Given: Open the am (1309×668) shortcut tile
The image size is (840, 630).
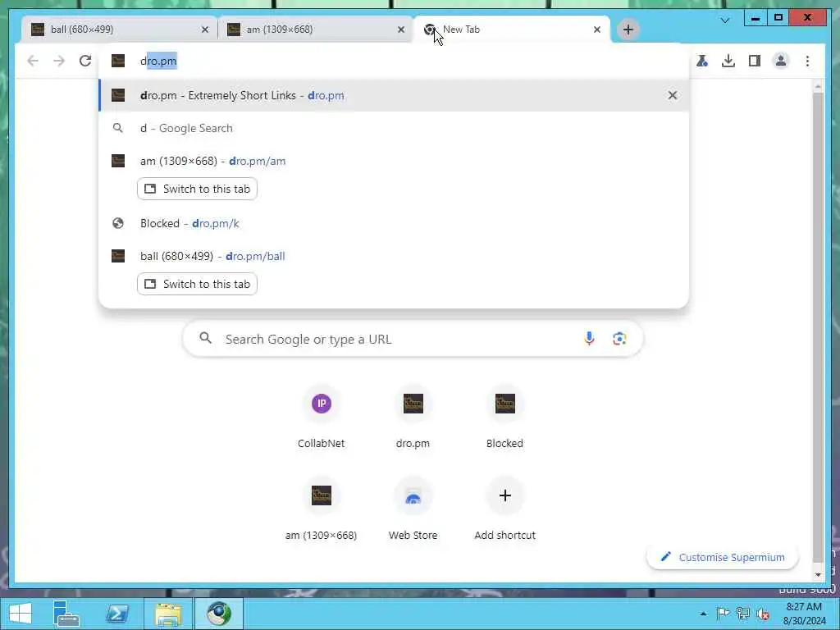Looking at the screenshot, I should click(322, 509).
